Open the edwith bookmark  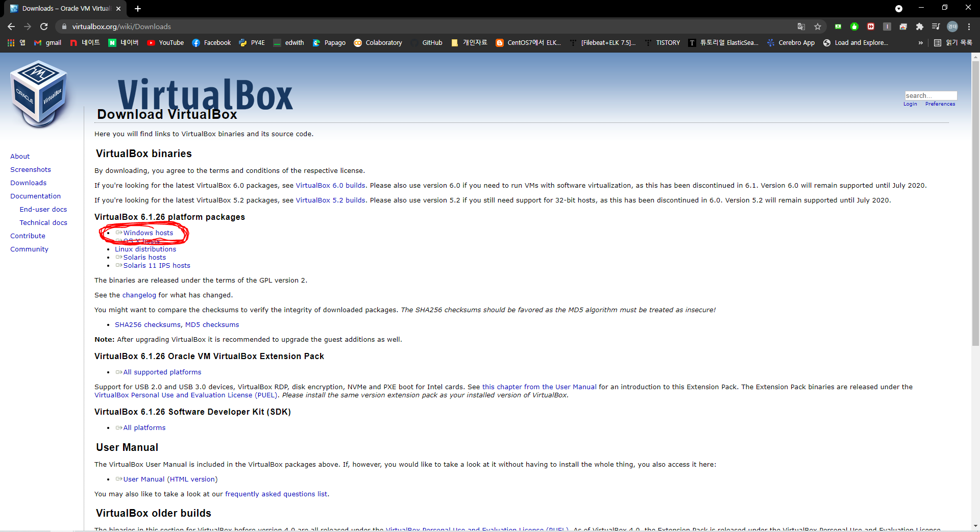tap(288, 43)
